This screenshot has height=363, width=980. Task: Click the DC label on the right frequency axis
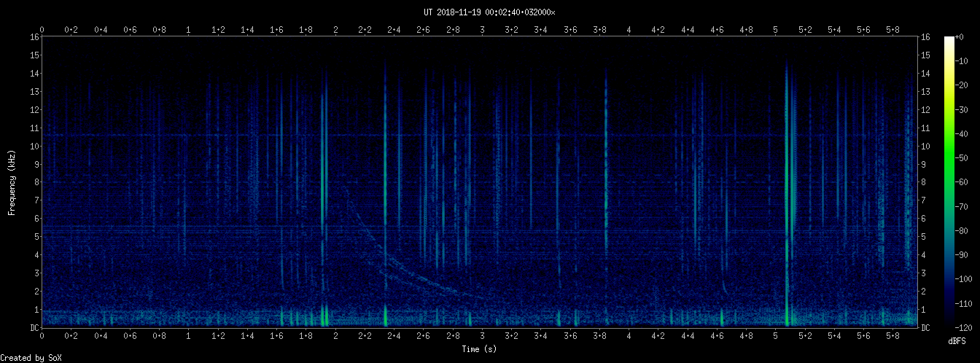click(926, 328)
